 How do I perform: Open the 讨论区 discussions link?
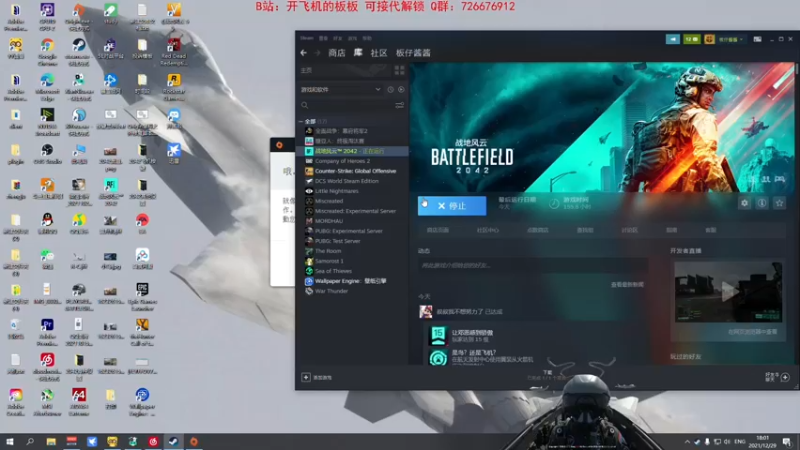pyautogui.click(x=630, y=230)
